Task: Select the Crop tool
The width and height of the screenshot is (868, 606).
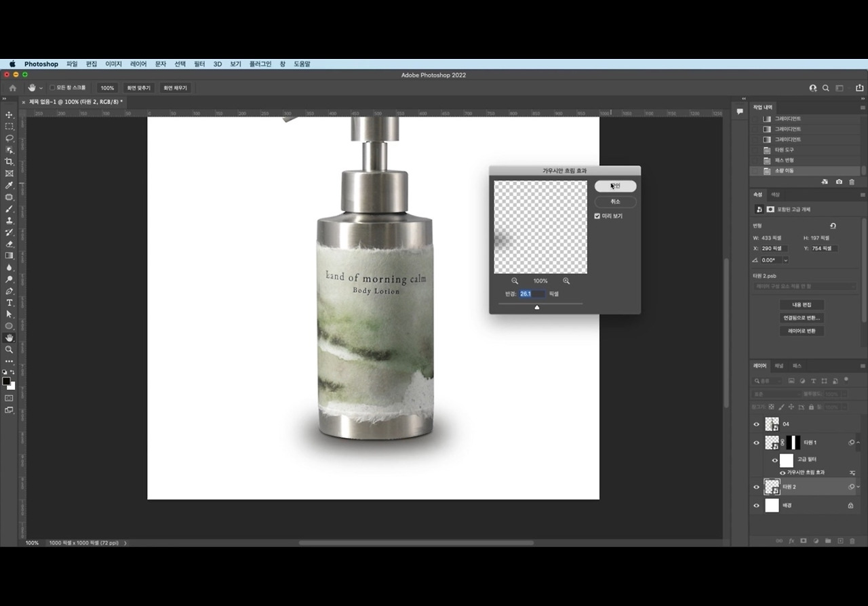Action: 9,161
